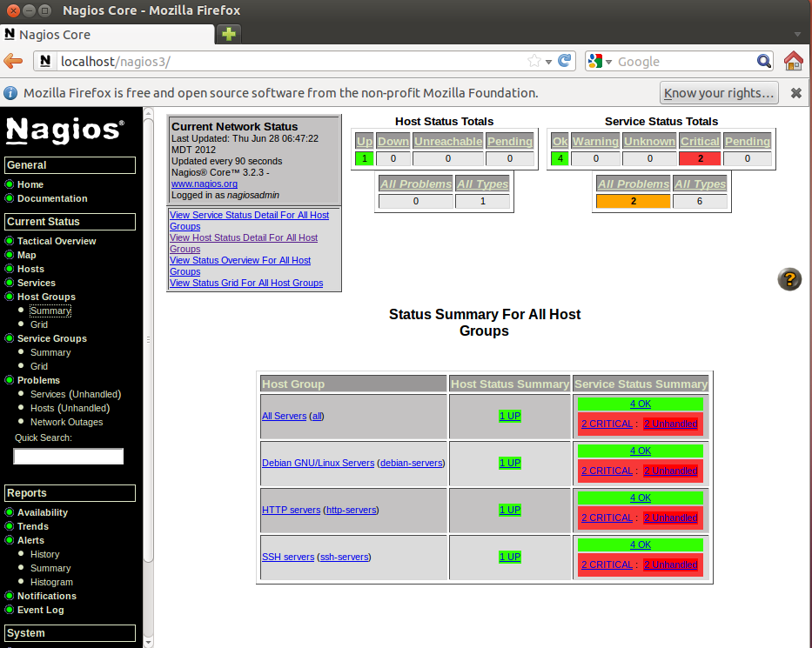Select Grid under Service Groups

39,366
